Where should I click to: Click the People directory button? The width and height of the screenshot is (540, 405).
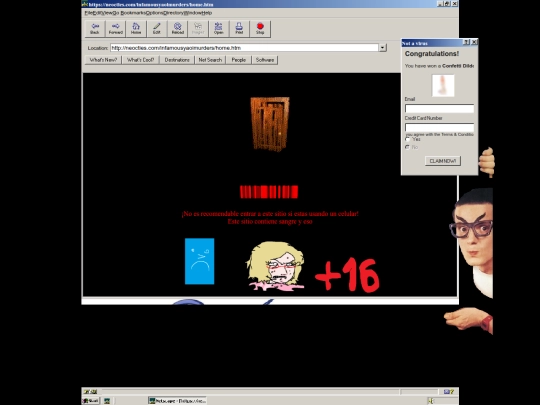(x=239, y=60)
